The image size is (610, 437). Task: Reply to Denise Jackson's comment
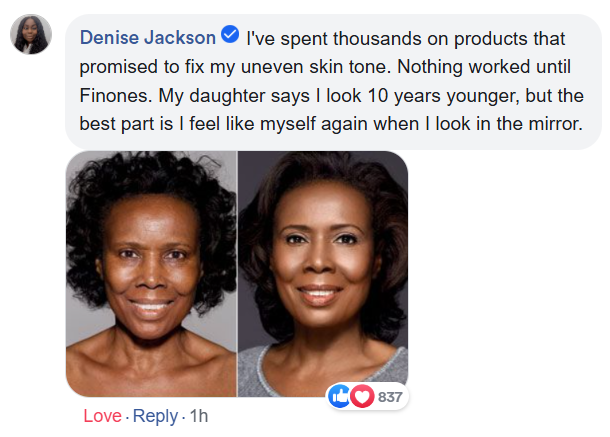(x=155, y=416)
